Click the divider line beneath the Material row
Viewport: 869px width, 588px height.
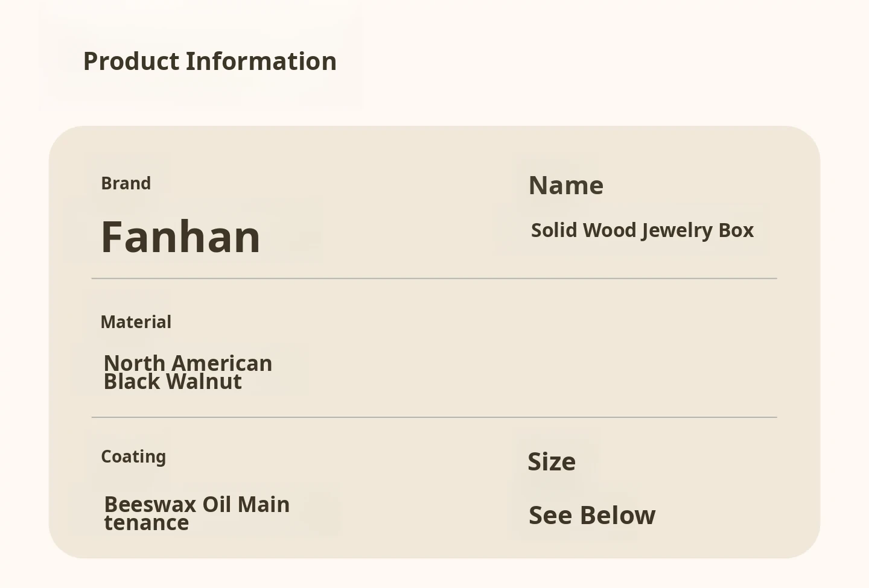(x=434, y=417)
